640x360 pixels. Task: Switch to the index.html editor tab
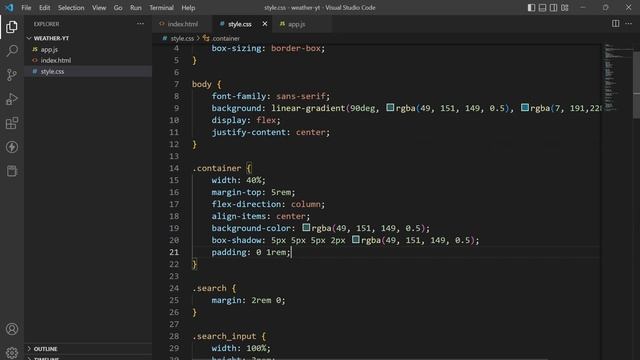tap(182, 24)
